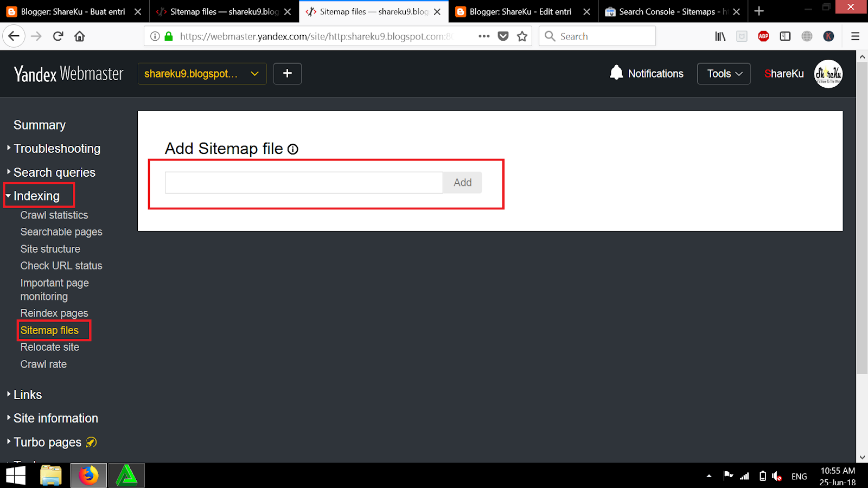Open Searchable pages

pos(61,232)
